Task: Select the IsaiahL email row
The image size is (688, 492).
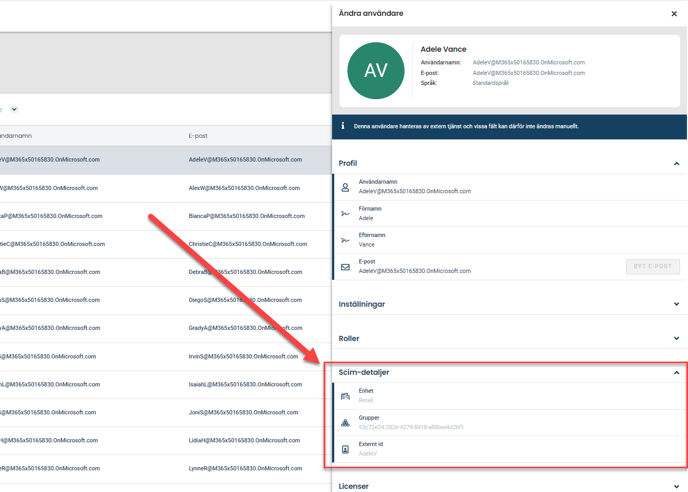Action: coord(165,384)
